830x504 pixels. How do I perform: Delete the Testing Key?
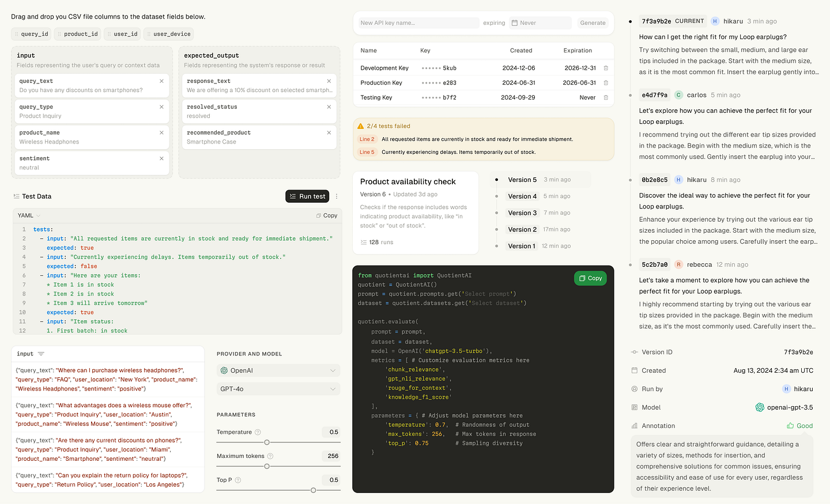click(606, 98)
